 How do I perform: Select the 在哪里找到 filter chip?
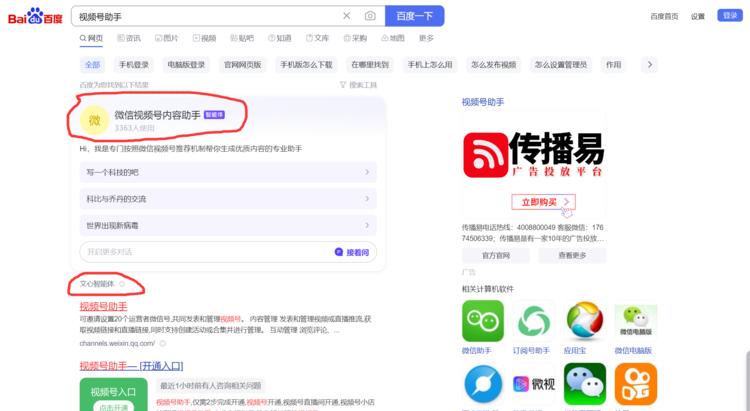pos(370,65)
